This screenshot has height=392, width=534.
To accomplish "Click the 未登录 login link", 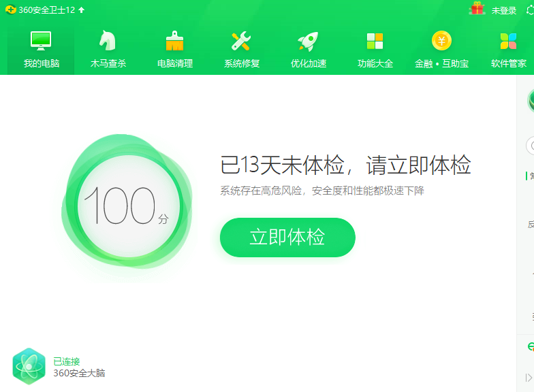I will pos(504,10).
